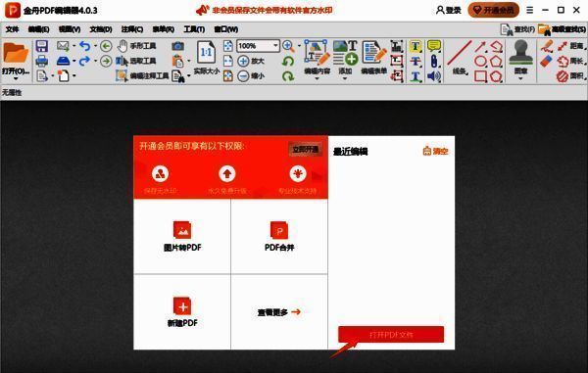
Task: Open dropdown arrow next to Undo
Action: pos(95,46)
